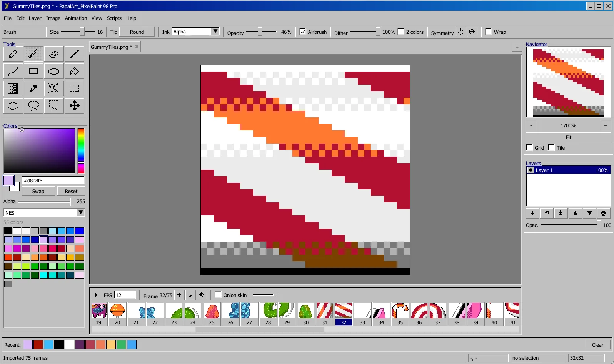Select the Elliptical Selection tool
Viewport: 614px width, 364px height.
point(13,106)
